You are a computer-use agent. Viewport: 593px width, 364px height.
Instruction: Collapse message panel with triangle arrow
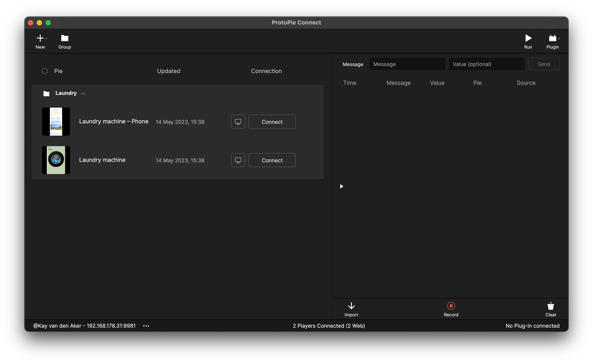341,186
